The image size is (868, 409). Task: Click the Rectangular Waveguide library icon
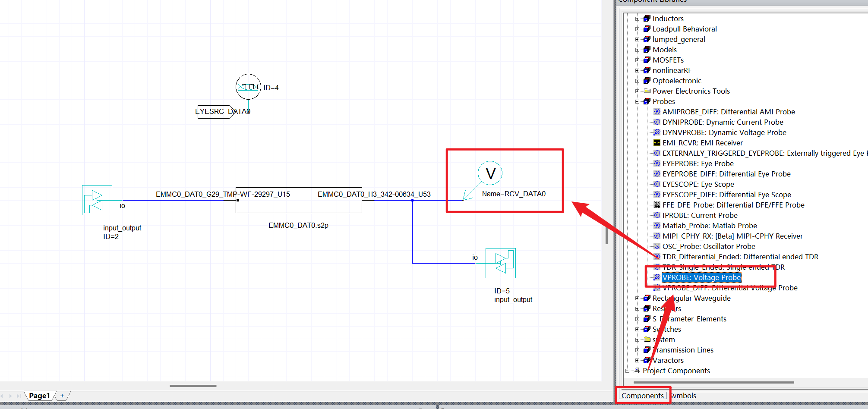click(647, 298)
